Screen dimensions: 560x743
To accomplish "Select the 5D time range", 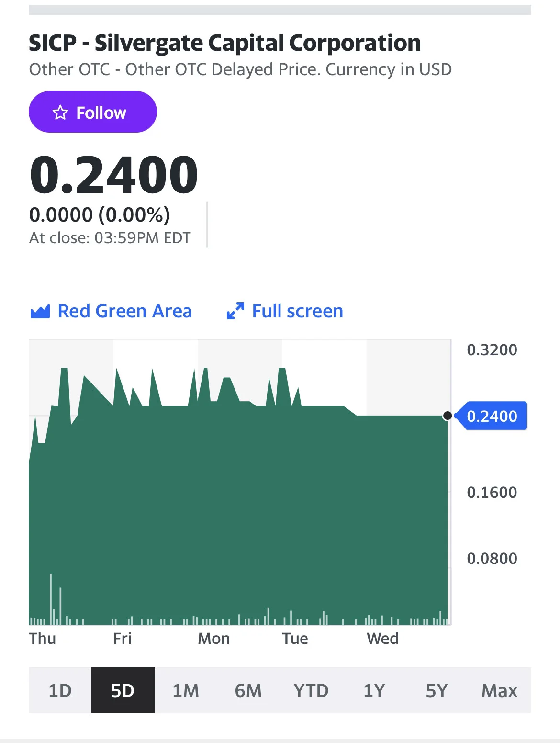I will pyautogui.click(x=123, y=690).
